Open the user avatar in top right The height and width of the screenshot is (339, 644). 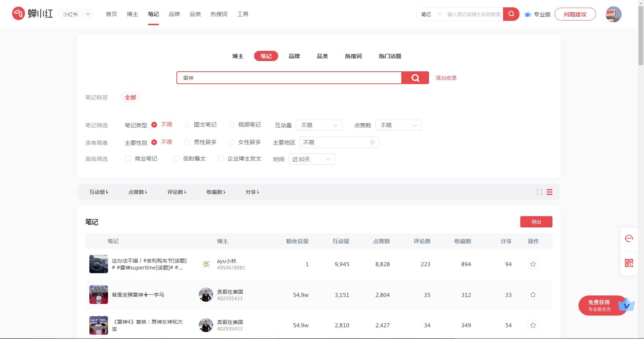coord(614,14)
